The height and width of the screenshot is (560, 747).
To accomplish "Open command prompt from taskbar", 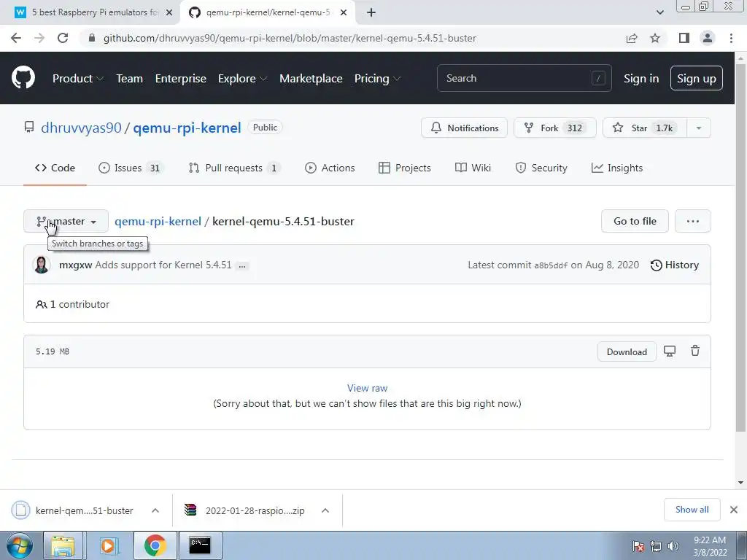I will click(200, 545).
